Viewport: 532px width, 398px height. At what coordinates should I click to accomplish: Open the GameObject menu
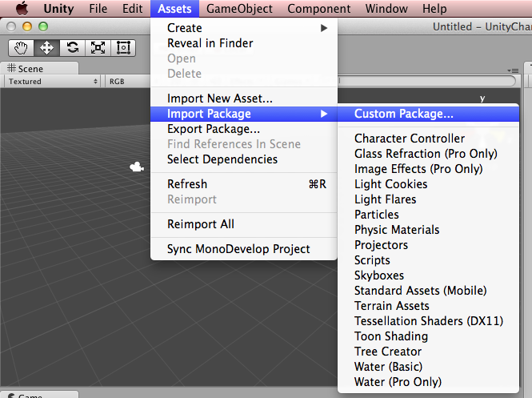click(x=239, y=9)
